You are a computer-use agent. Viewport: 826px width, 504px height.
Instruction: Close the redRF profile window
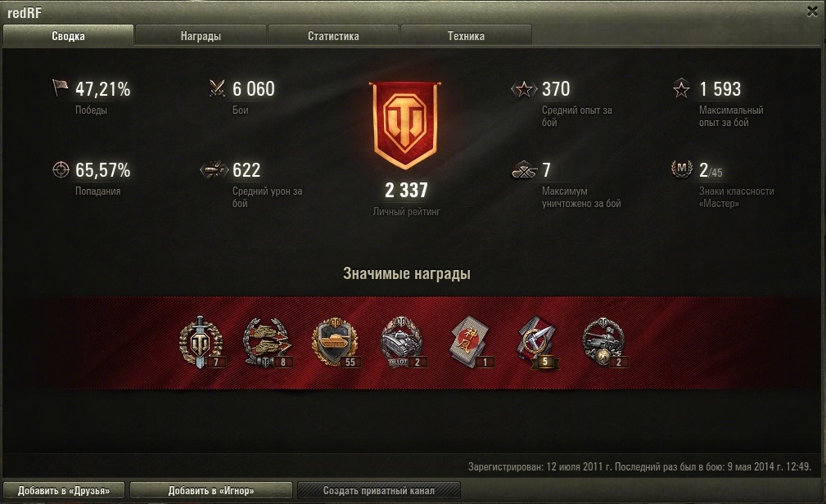[812, 11]
